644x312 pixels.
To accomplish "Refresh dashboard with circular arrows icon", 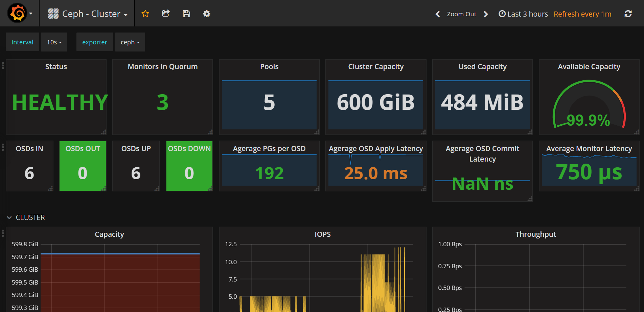I will pyautogui.click(x=628, y=14).
